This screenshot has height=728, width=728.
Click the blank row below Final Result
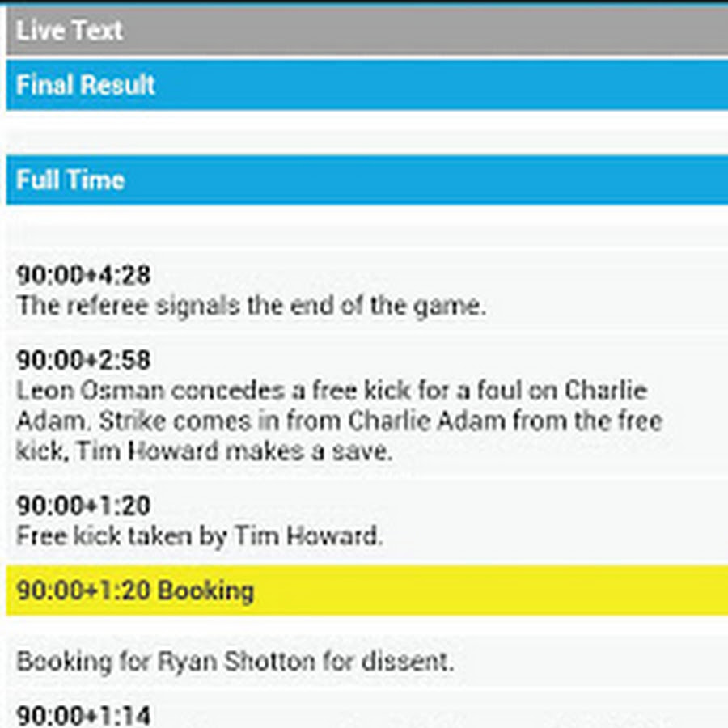click(x=364, y=131)
